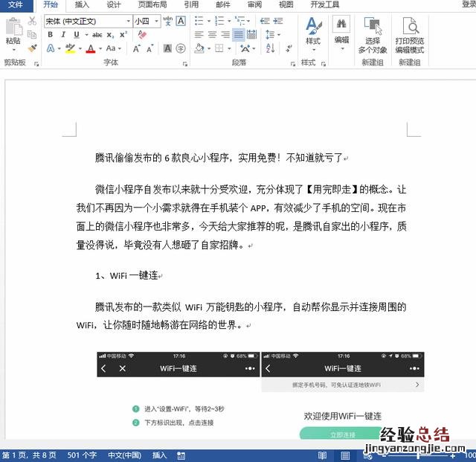This screenshot has height=462, width=476.
Task: Switch to the Review (审阅) tab
Action: [254, 4]
